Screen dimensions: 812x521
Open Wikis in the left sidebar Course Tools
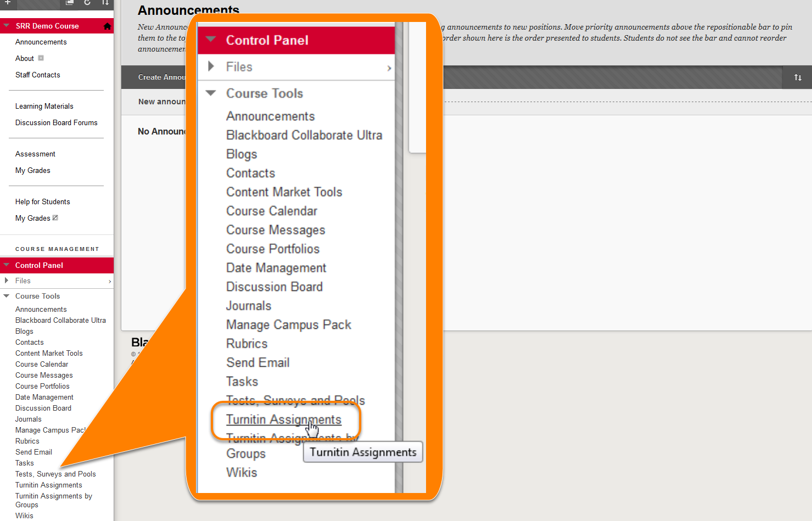coord(24,516)
